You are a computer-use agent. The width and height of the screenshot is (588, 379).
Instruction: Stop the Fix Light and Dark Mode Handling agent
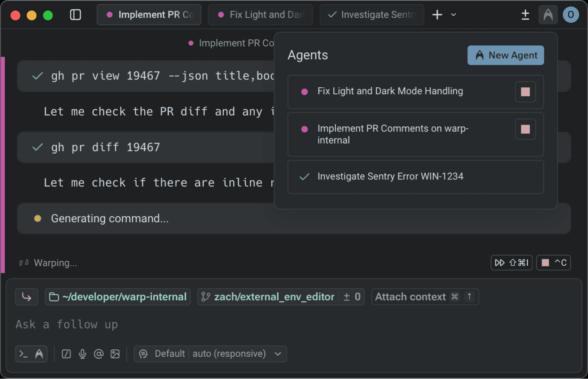[x=525, y=92]
